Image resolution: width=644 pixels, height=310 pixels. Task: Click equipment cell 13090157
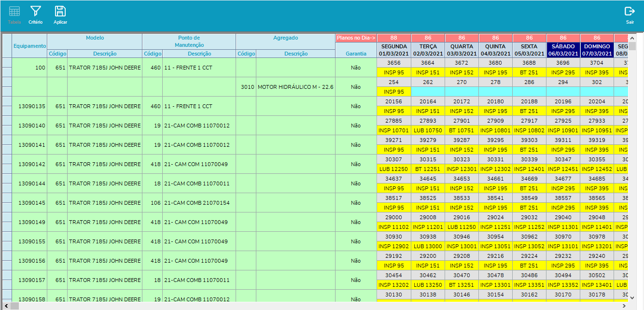(29, 280)
